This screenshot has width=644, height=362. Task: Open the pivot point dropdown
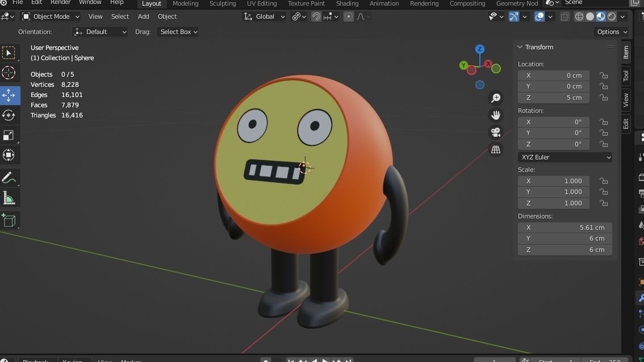point(299,16)
